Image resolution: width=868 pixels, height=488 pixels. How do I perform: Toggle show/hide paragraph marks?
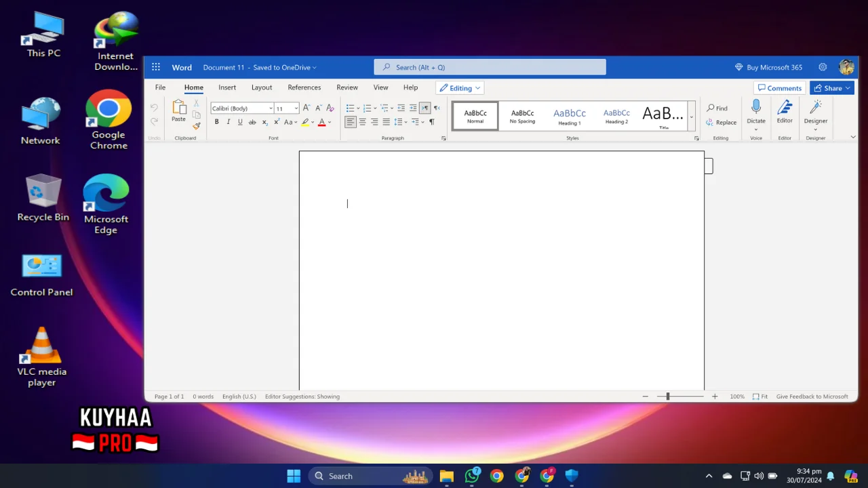coord(431,122)
